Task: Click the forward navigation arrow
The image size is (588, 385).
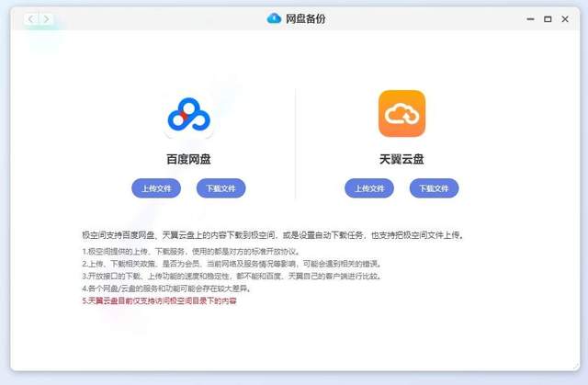Action: (47, 18)
